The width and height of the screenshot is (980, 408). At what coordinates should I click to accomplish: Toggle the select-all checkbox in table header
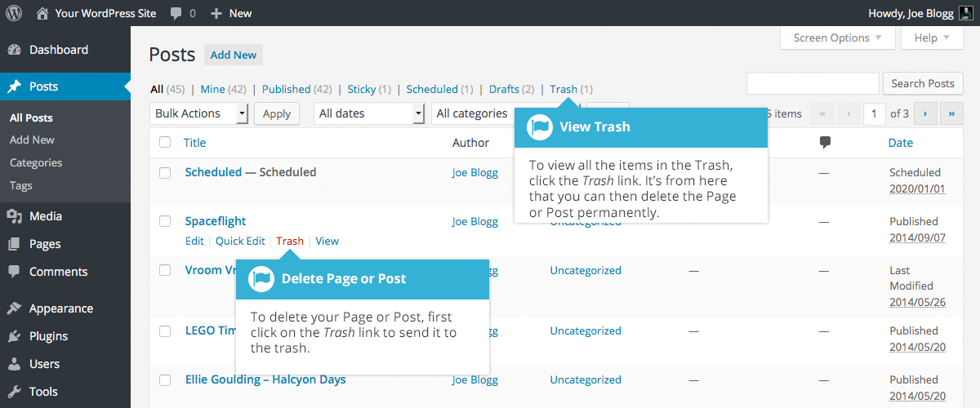coord(165,142)
